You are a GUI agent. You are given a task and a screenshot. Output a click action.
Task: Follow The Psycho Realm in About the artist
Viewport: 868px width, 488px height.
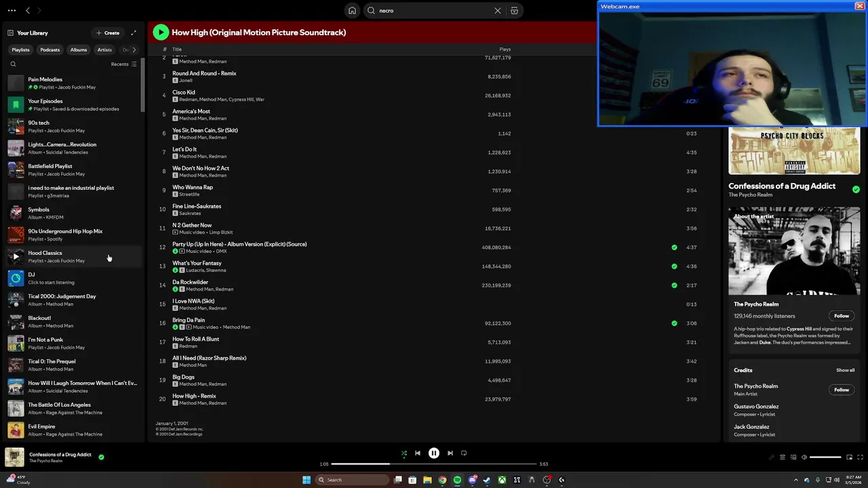pos(842,316)
